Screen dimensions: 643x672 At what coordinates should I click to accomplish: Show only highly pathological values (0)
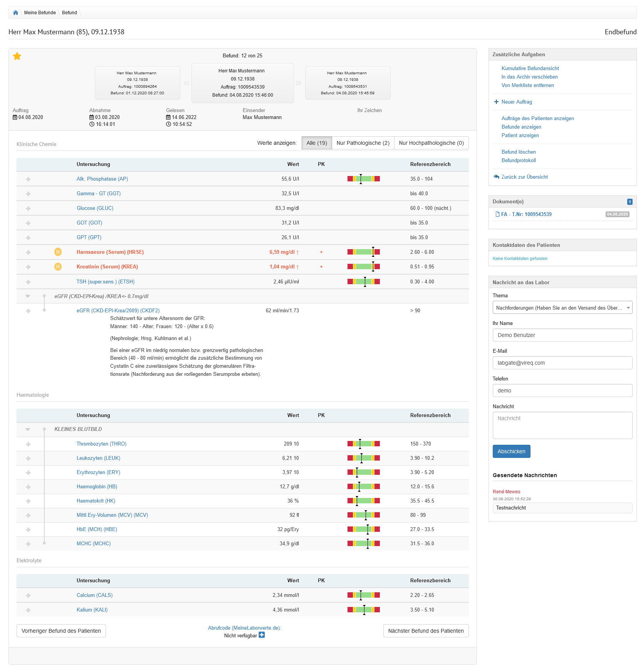[431, 143]
